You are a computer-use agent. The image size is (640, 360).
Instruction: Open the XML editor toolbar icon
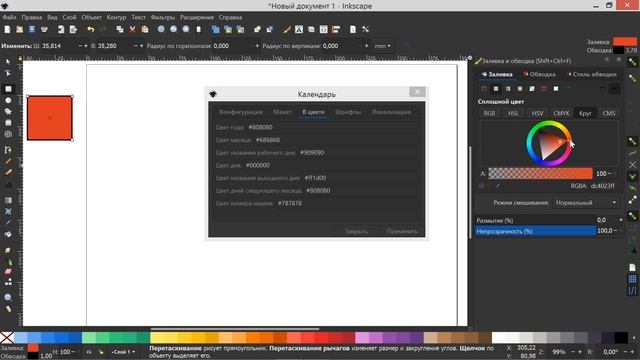[x=324, y=29]
